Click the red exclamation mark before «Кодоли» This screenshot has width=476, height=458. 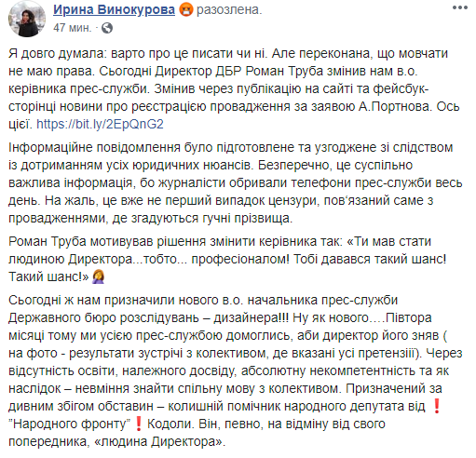[139, 424]
